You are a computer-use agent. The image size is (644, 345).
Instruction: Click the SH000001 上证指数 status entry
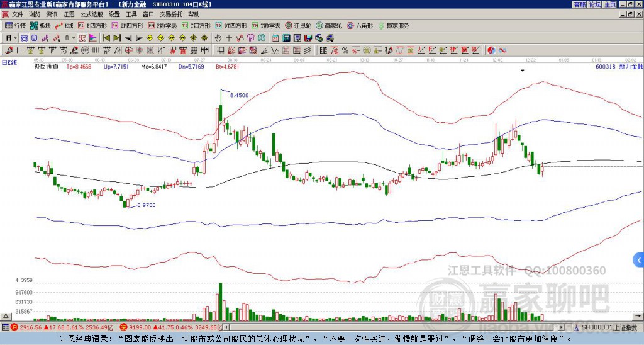point(608,327)
